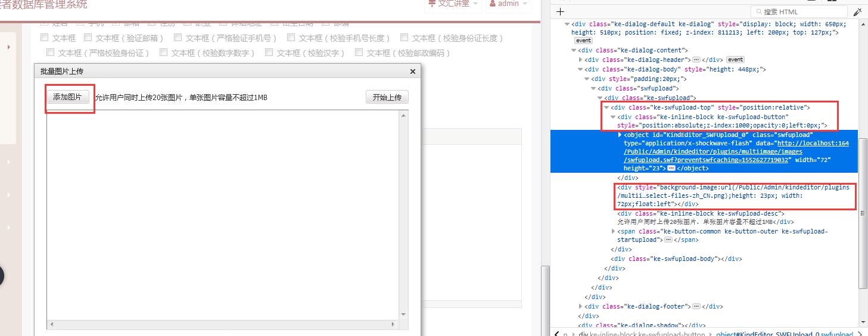Tick the 文本框（校验汉字）checkbox
The width and height of the screenshot is (868, 336).
pos(269,52)
